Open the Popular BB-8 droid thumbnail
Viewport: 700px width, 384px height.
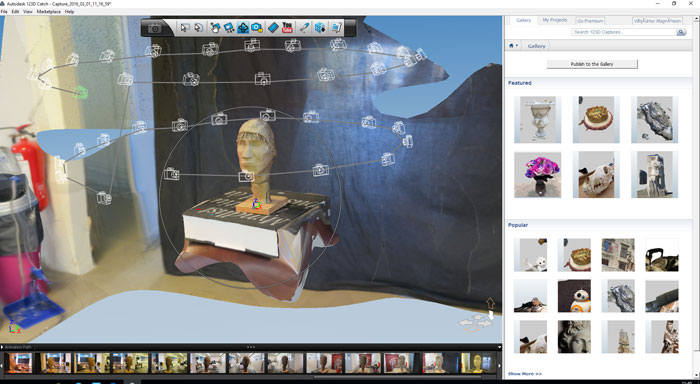point(574,296)
